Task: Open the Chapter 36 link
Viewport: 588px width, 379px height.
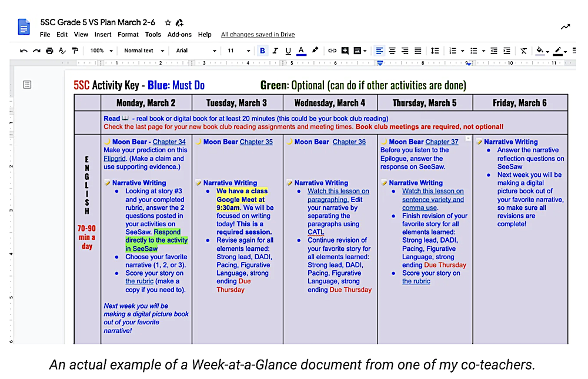Action: 349,142
